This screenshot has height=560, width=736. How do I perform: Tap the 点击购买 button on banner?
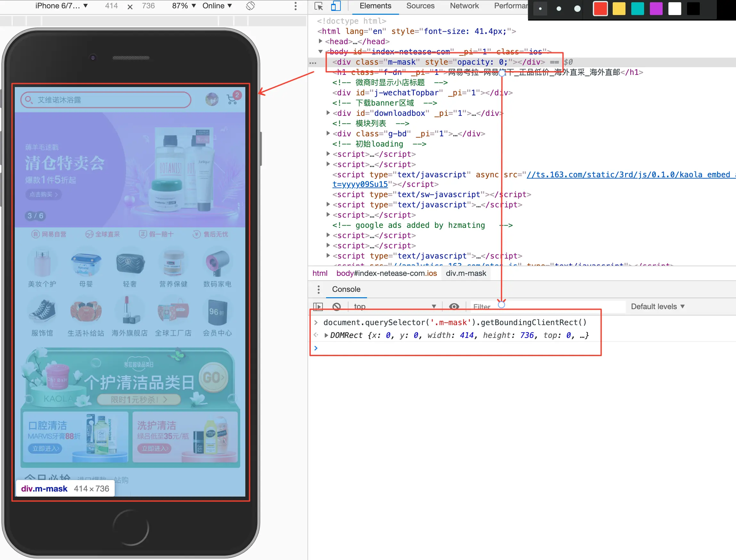point(43,194)
